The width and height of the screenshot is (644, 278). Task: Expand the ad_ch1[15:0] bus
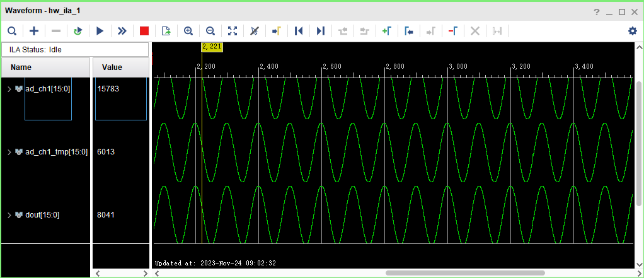click(x=9, y=88)
